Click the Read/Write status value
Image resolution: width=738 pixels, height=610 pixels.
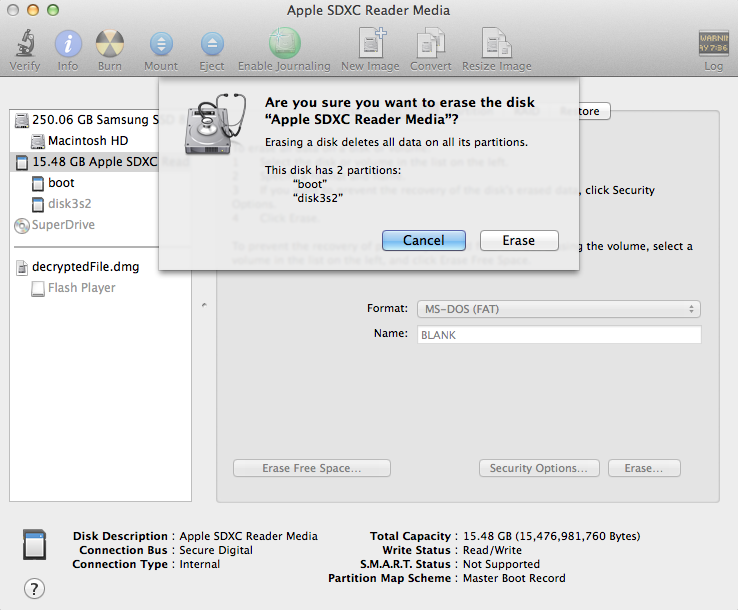coord(492,550)
